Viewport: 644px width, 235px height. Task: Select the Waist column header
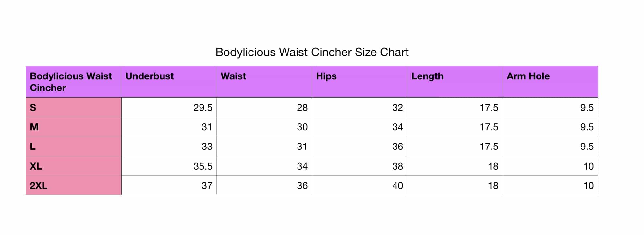point(264,82)
